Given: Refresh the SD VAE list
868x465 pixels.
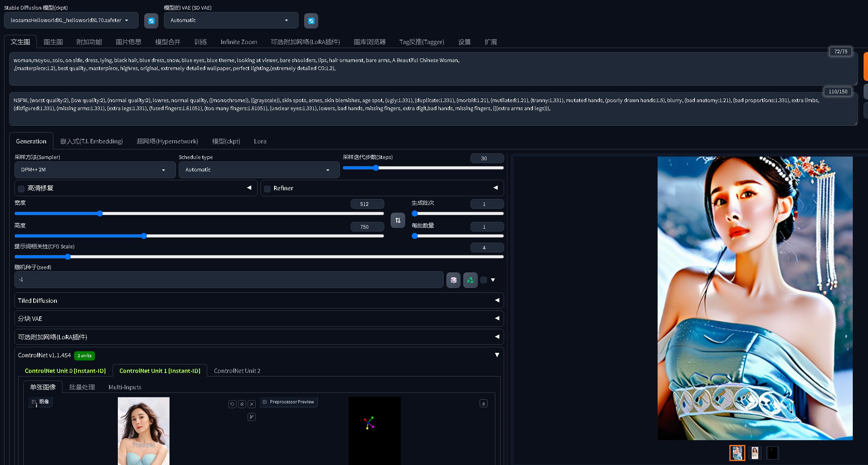Looking at the screenshot, I should (x=311, y=21).
